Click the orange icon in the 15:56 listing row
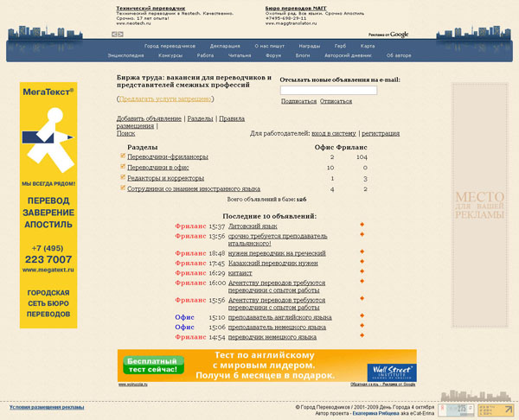 pyautogui.click(x=362, y=299)
